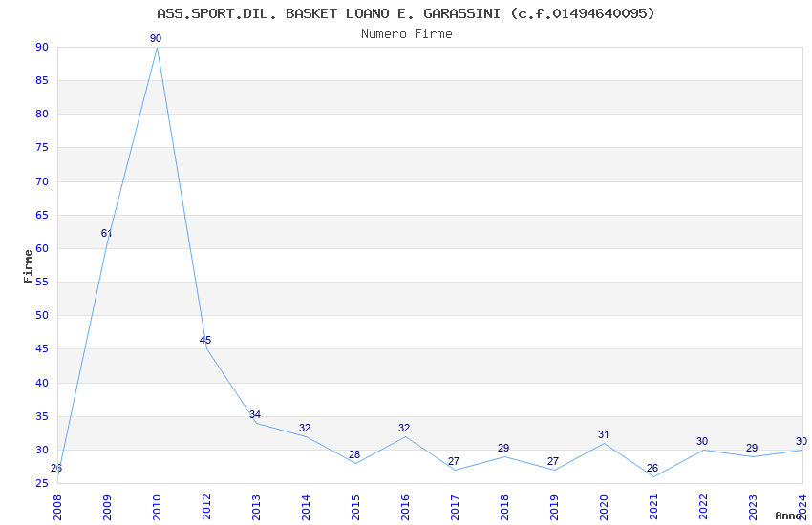Viewport: 812px width, 525px height.
Task: Click y-axis tick value 35
Action: (42, 416)
